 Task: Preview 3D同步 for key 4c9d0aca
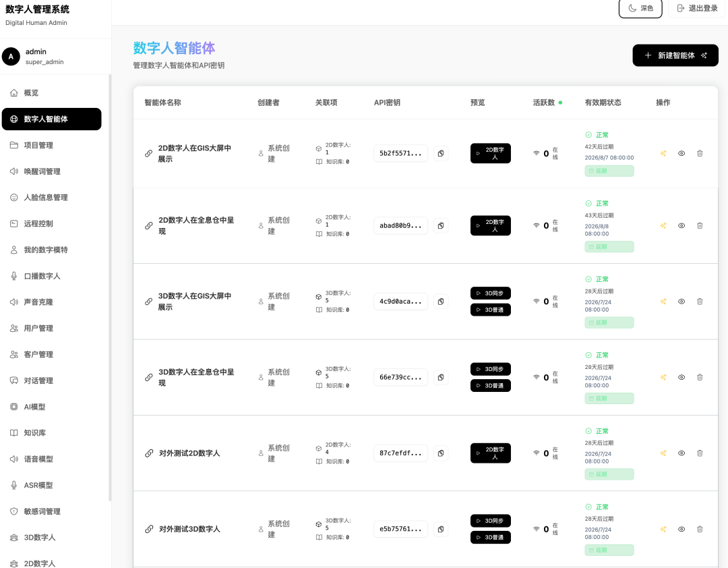click(x=490, y=293)
